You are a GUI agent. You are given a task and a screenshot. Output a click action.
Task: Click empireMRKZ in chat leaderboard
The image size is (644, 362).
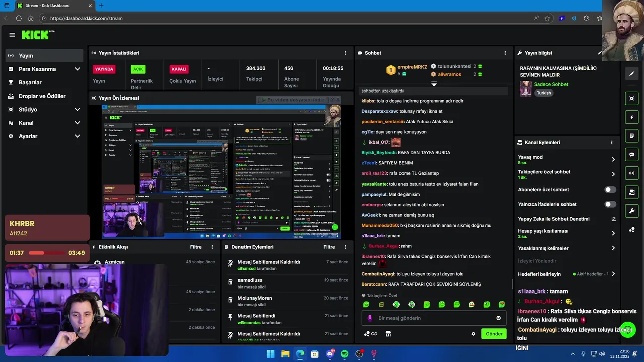click(412, 67)
